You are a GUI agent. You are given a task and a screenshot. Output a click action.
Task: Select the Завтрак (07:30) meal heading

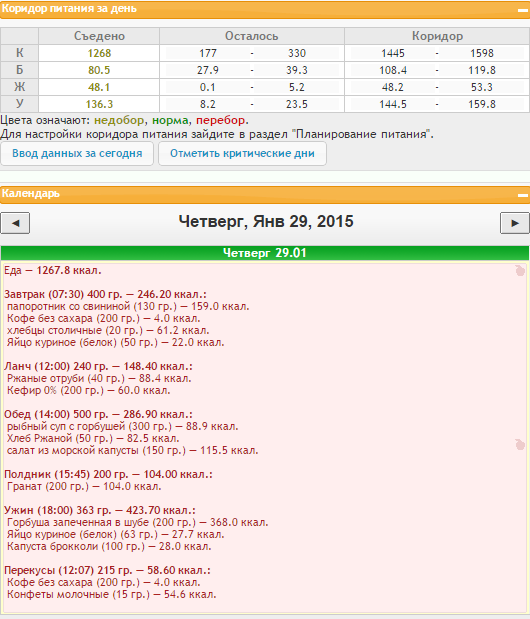pyautogui.click(x=105, y=294)
